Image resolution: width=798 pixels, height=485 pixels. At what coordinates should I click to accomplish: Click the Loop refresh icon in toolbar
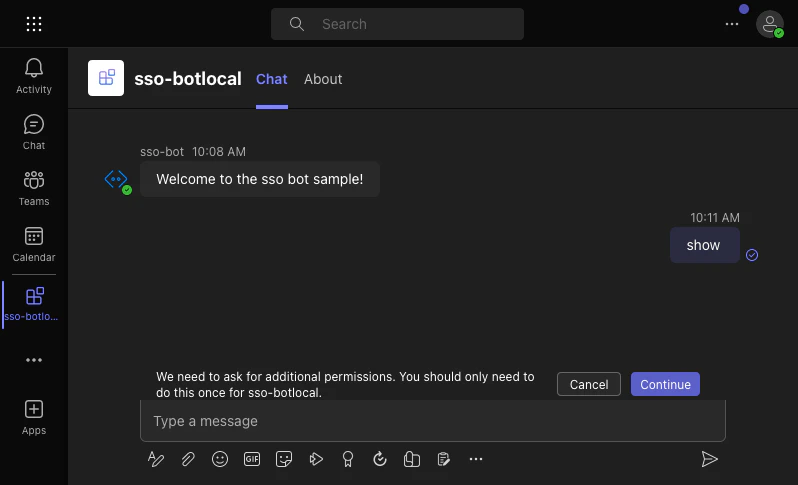380,459
